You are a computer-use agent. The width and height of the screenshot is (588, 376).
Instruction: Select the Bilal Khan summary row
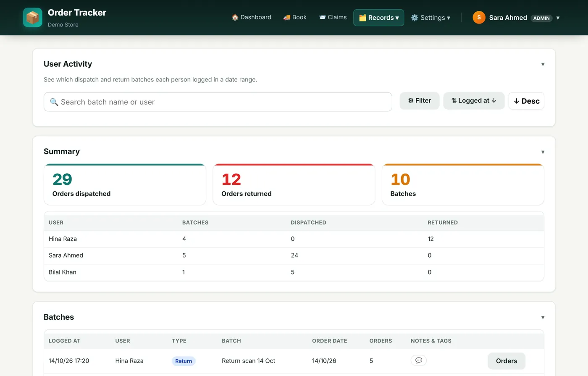click(294, 272)
